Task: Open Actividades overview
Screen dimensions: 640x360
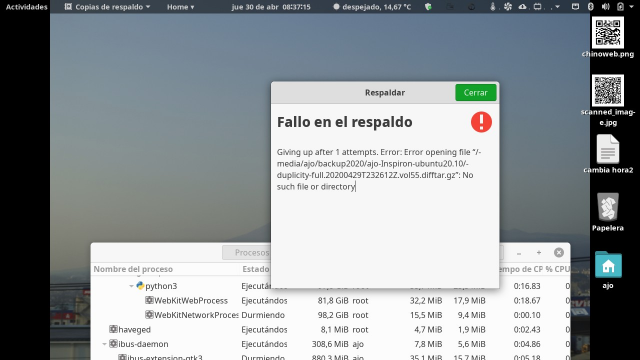Action: coord(27,7)
